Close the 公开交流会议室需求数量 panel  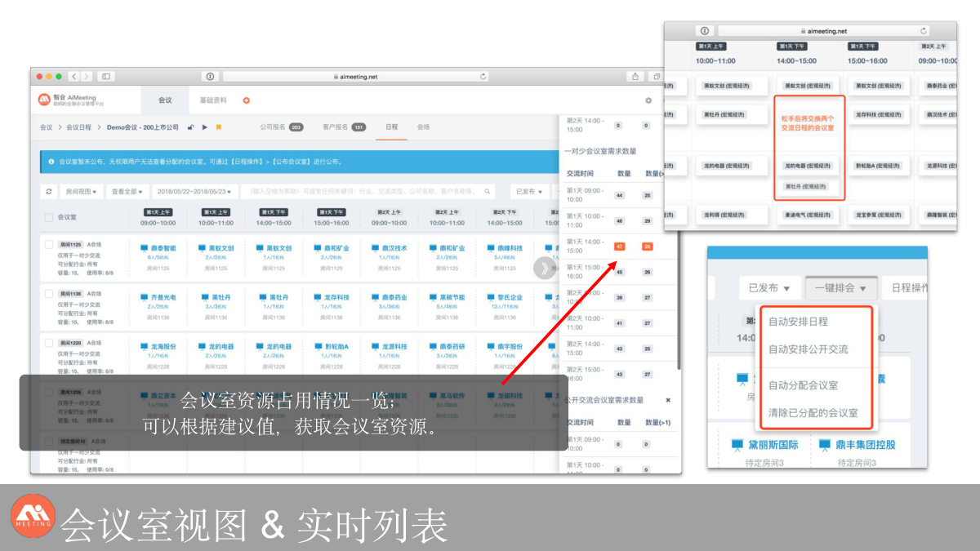pos(667,400)
